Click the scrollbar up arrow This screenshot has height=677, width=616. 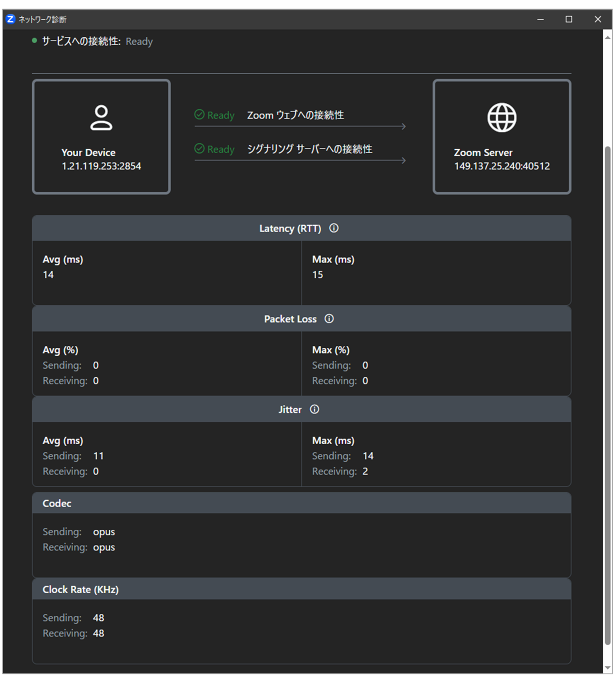[x=607, y=37]
